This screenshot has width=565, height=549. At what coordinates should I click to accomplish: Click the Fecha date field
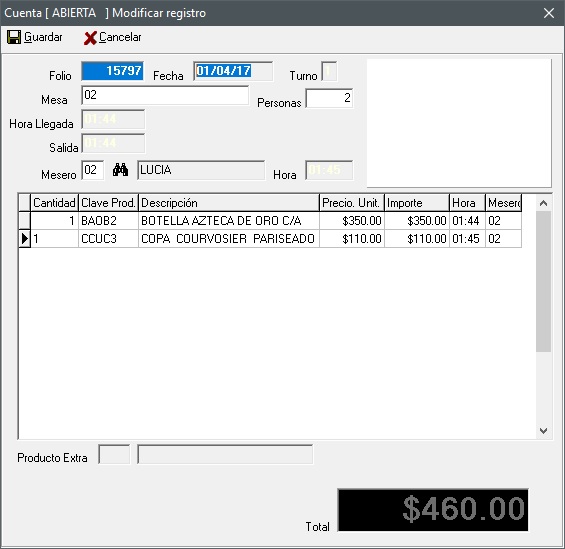[x=233, y=71]
